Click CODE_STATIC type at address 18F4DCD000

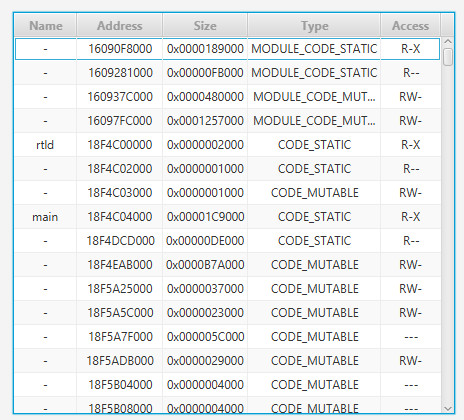click(x=314, y=241)
